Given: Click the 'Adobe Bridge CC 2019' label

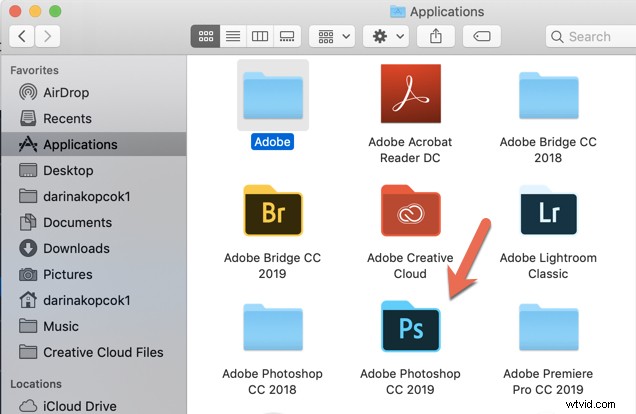Looking at the screenshot, I should pos(272,266).
